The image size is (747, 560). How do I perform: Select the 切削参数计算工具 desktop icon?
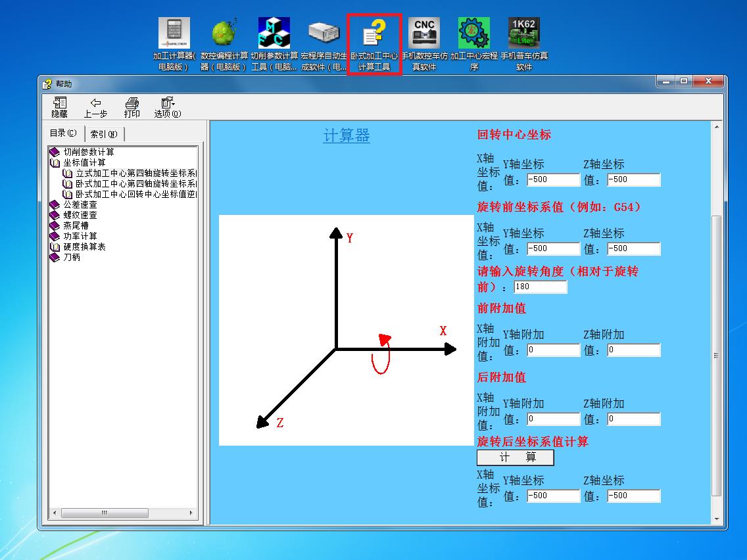point(274,44)
